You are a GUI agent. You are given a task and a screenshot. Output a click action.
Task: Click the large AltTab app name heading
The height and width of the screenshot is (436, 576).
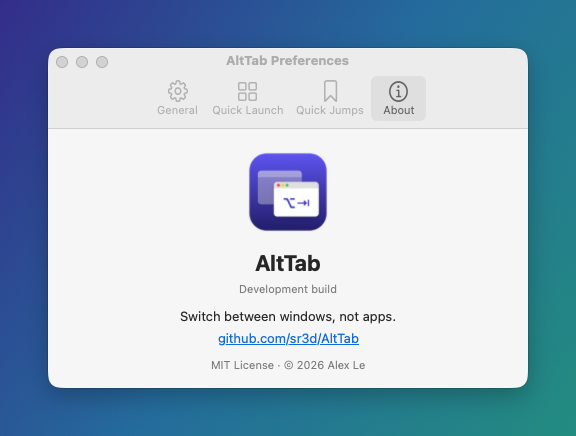288,263
